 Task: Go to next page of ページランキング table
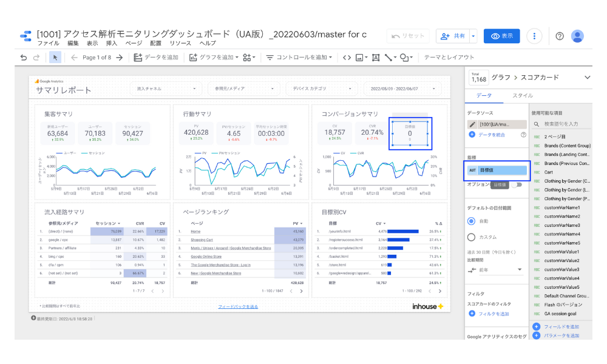tap(301, 291)
